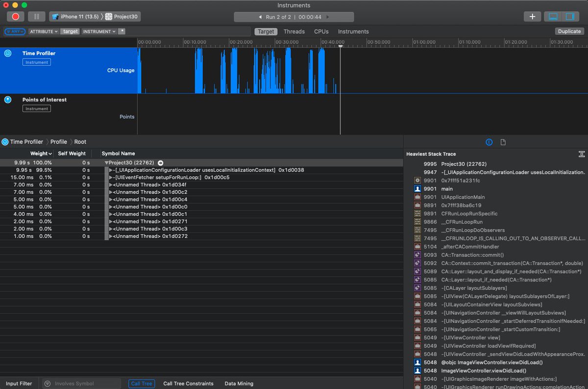Click the Project30 target app icon

pyautogui.click(x=109, y=17)
